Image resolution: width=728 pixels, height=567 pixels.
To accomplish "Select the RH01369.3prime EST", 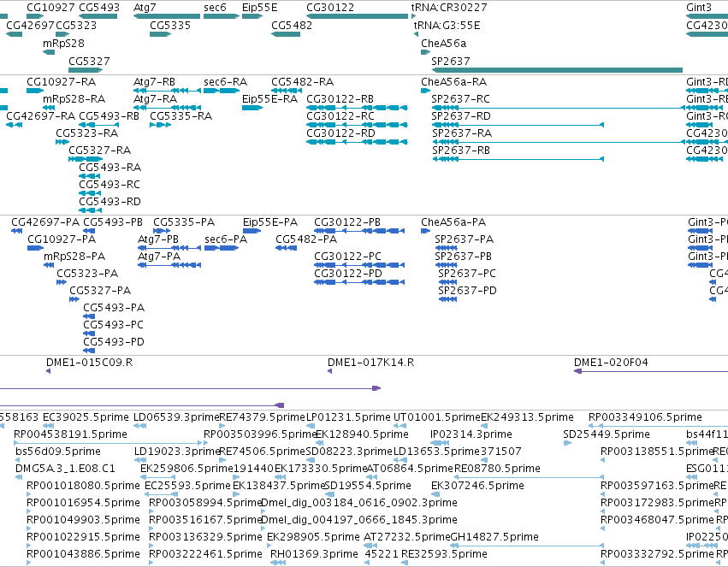I will tap(278, 563).
